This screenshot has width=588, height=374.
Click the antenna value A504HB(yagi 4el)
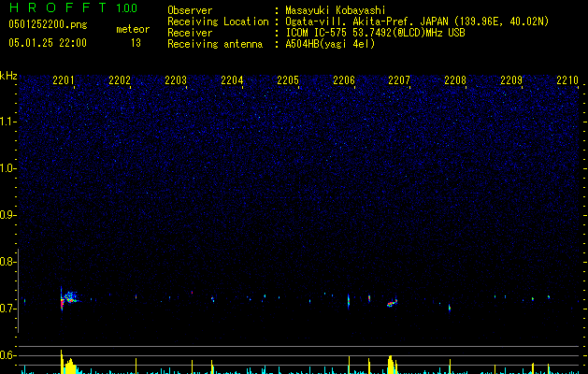(x=330, y=44)
